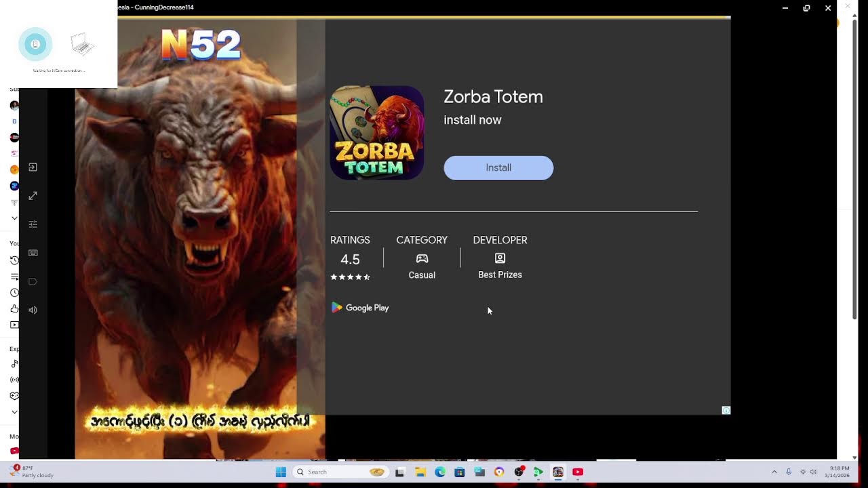The image size is (868, 488).
Task: Open the volume icon in system tray
Action: coord(814,472)
